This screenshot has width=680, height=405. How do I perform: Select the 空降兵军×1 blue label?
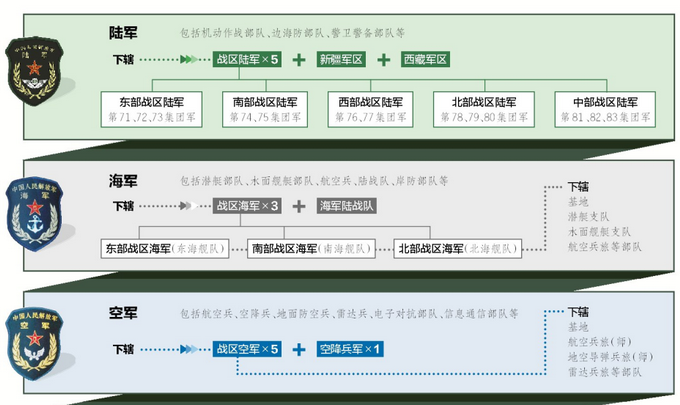click(351, 349)
